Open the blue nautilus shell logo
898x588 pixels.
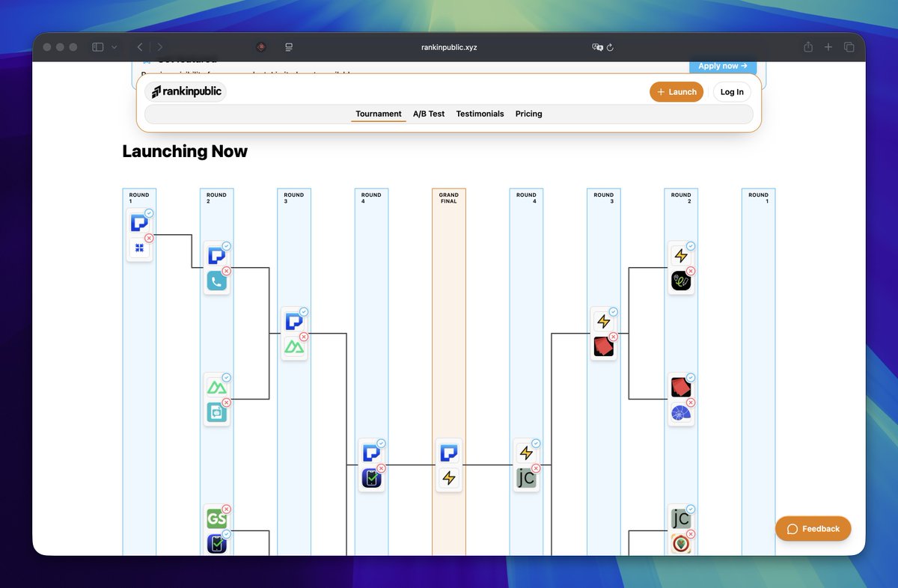click(x=681, y=412)
